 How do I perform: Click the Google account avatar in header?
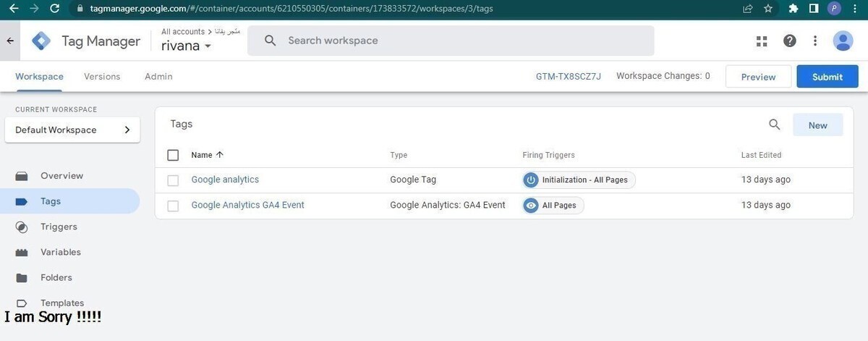(x=843, y=41)
